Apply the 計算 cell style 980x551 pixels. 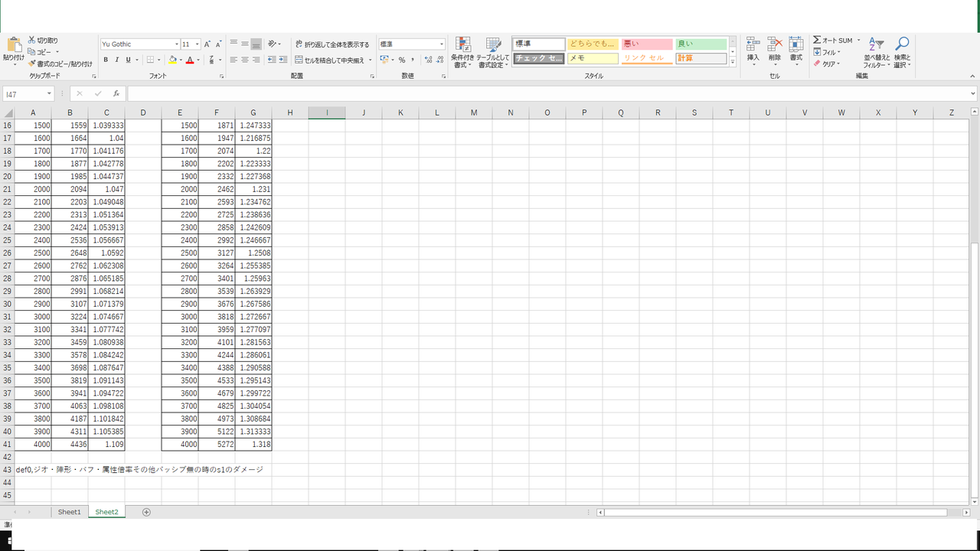(701, 58)
